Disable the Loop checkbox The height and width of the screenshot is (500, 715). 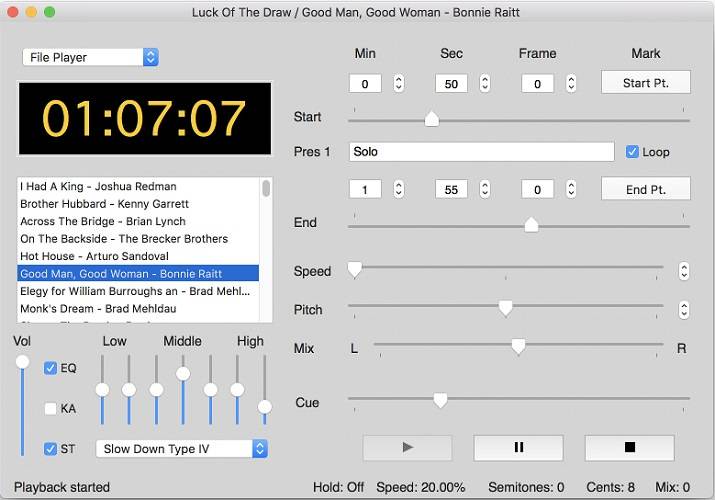(632, 152)
